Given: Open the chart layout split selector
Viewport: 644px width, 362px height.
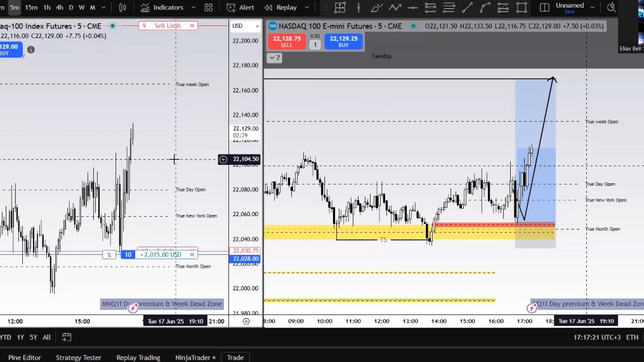Looking at the screenshot, I should click(544, 8).
